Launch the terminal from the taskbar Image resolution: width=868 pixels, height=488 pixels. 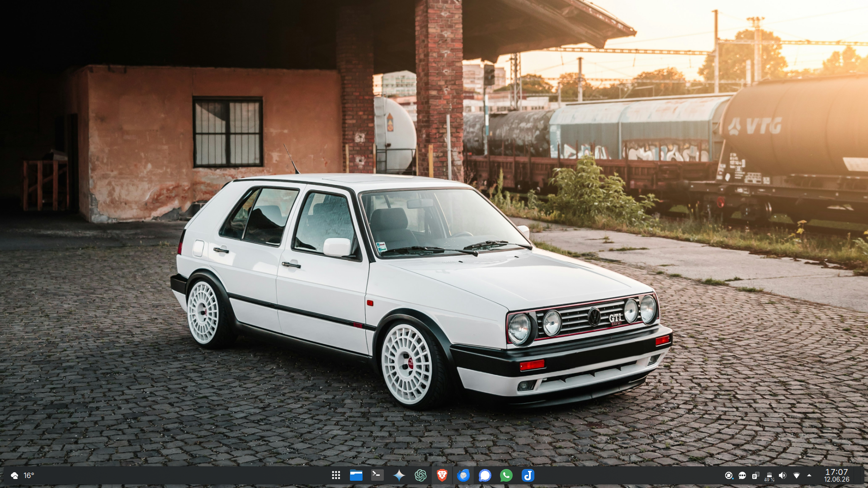click(x=377, y=475)
